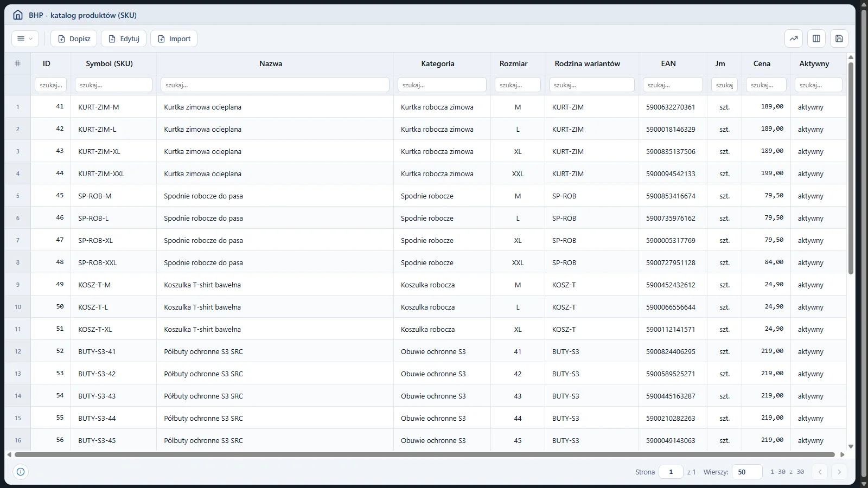
Task: Click price 84,00 cell
Action: [766, 262]
